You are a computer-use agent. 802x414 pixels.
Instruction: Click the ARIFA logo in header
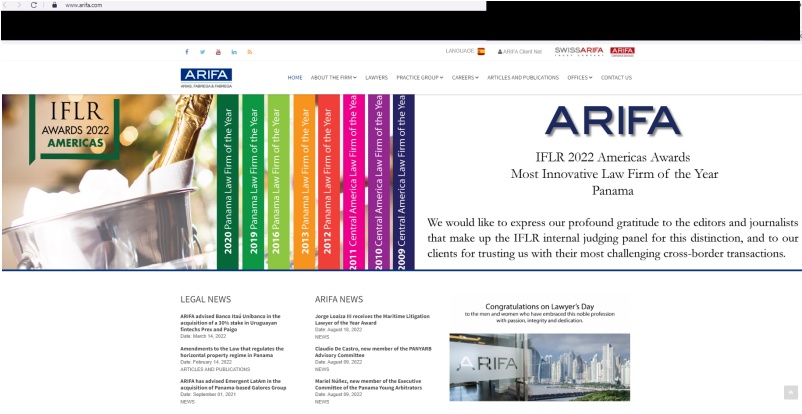pyautogui.click(x=206, y=76)
